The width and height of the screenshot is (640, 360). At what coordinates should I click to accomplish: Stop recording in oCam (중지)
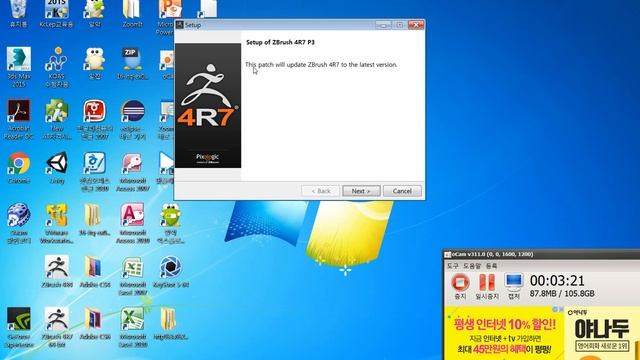460,287
